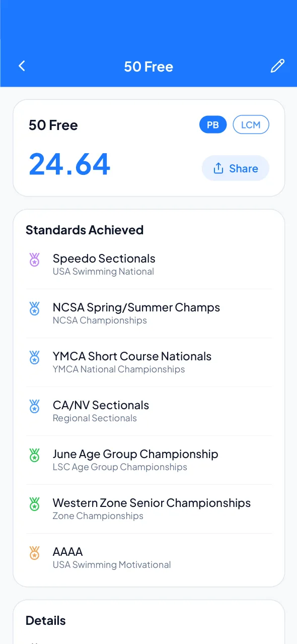Select the AAAA motivational standard
The height and width of the screenshot is (644, 297).
point(149,558)
